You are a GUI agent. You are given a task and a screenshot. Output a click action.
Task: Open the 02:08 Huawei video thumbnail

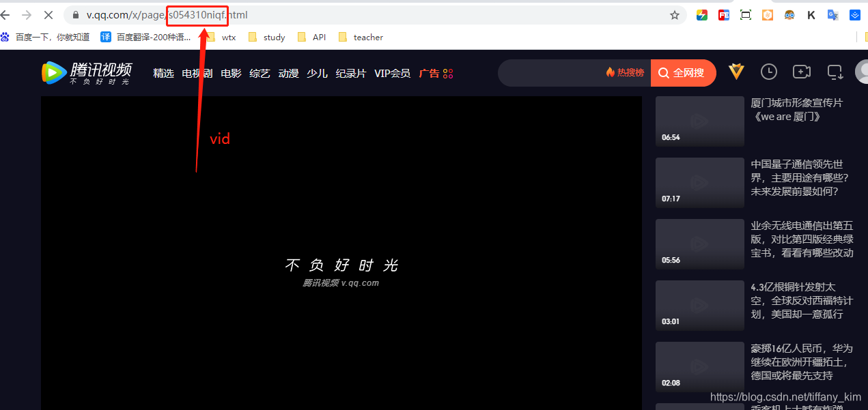coord(699,366)
